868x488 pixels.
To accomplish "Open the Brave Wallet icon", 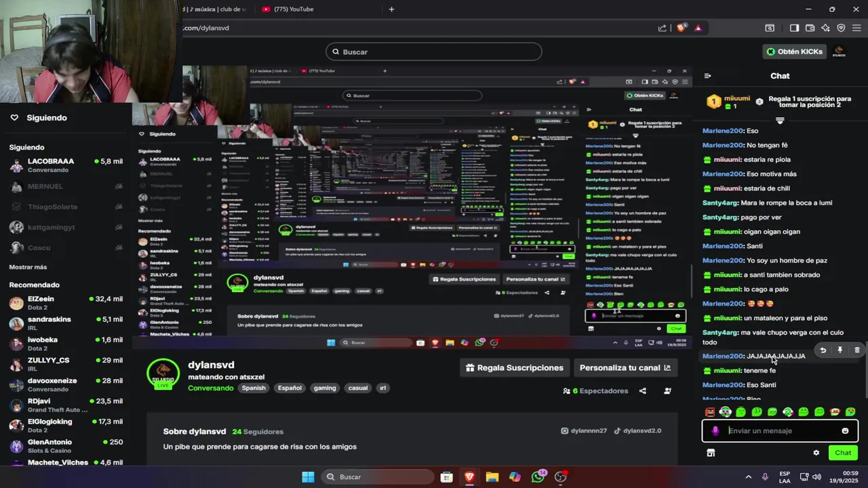I will pos(810,28).
